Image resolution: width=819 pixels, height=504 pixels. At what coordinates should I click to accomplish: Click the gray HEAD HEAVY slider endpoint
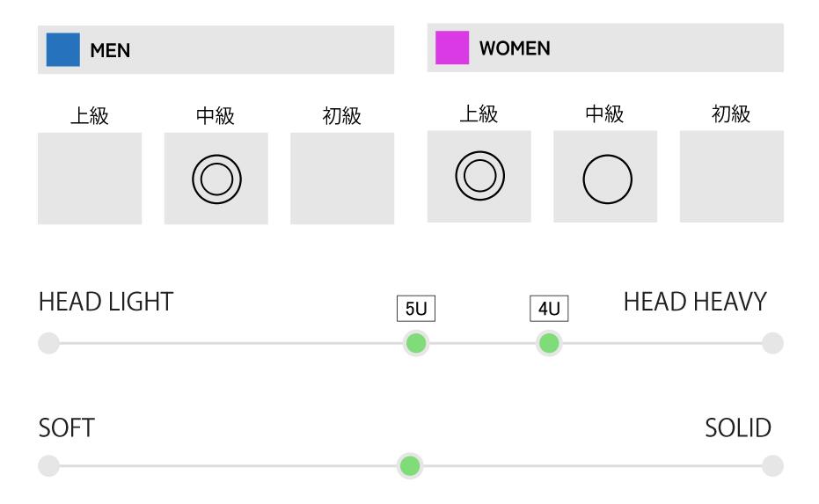(772, 343)
